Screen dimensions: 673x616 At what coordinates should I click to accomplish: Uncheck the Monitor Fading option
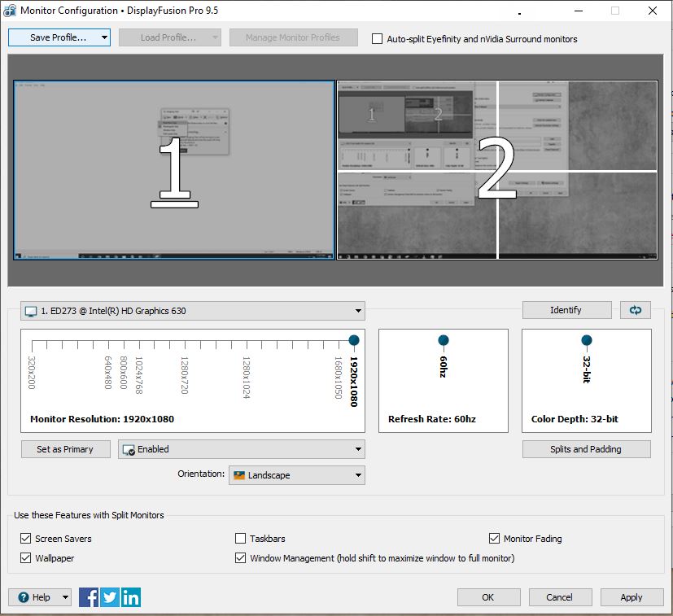494,539
